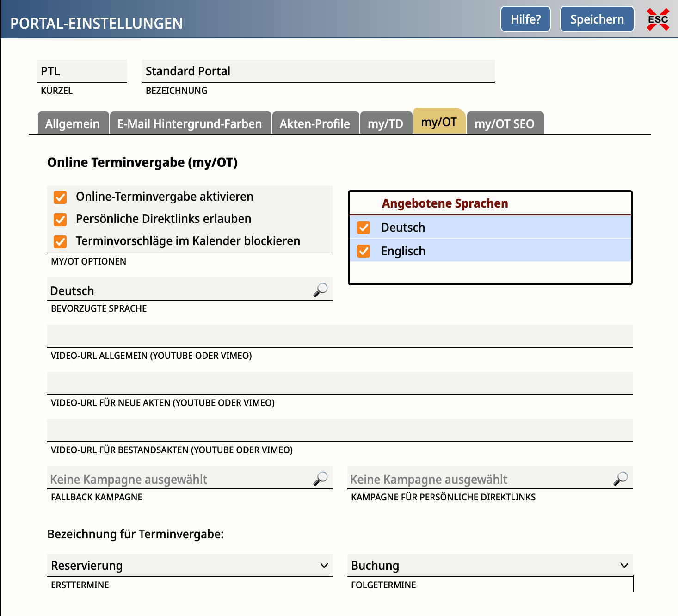The width and height of the screenshot is (678, 616).
Task: Go to the my/TD tab
Action: coord(385,123)
